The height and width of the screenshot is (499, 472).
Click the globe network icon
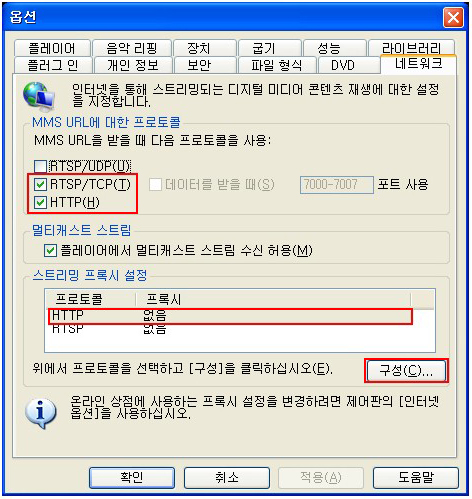coord(39,96)
